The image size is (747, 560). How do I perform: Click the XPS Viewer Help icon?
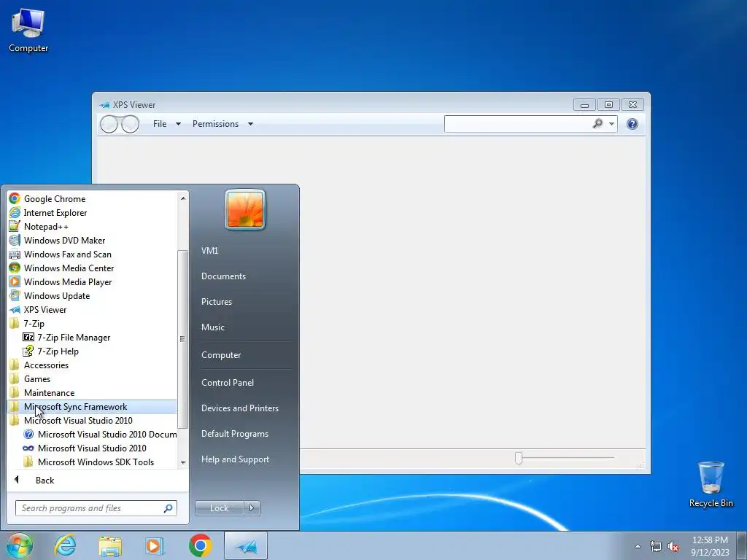632,124
